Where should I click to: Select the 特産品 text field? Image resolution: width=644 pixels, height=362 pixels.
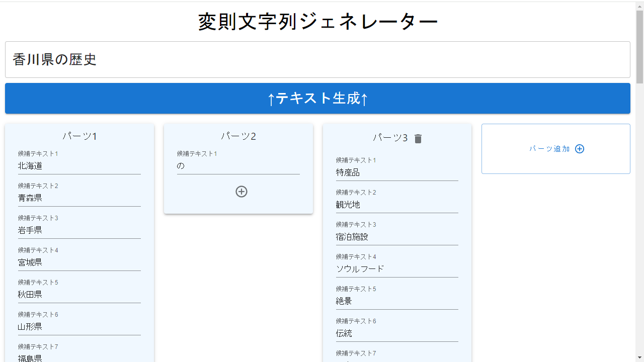[397, 172]
